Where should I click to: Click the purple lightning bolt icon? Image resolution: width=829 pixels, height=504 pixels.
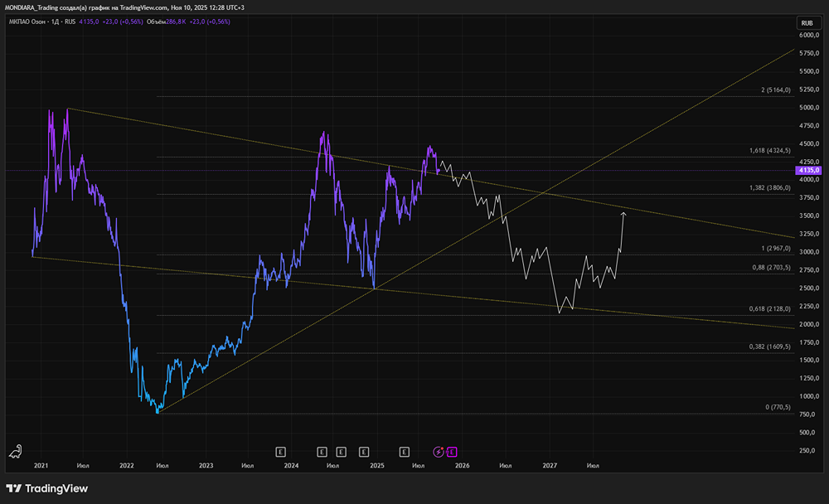pos(439,452)
